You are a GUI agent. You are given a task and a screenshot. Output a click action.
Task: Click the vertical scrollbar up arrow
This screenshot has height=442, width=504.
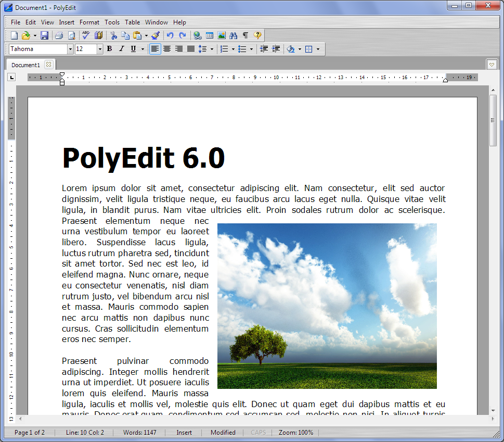(493, 91)
